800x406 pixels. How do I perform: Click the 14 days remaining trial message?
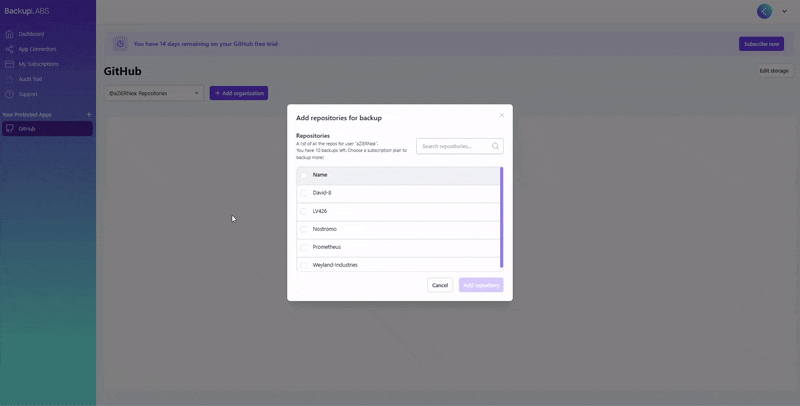pyautogui.click(x=206, y=44)
